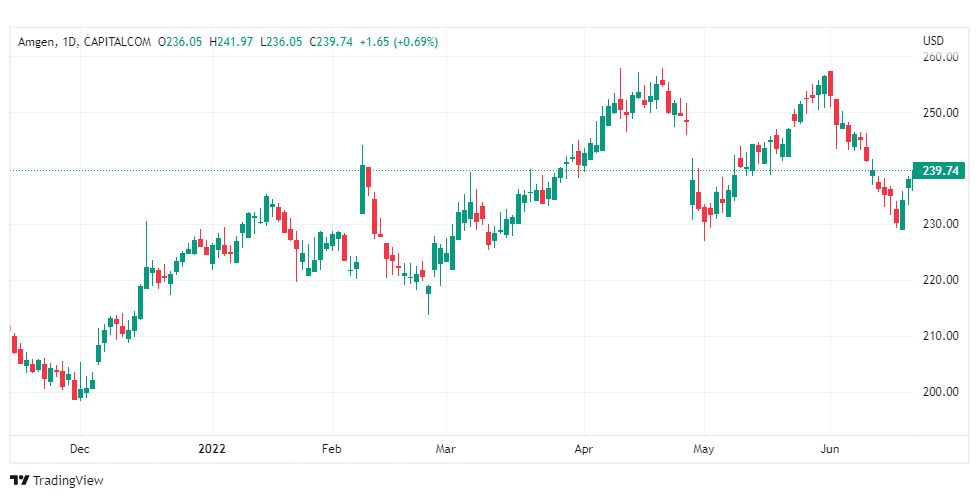Click the 2022 time axis label
This screenshot has height=498, width=979.
(212, 449)
